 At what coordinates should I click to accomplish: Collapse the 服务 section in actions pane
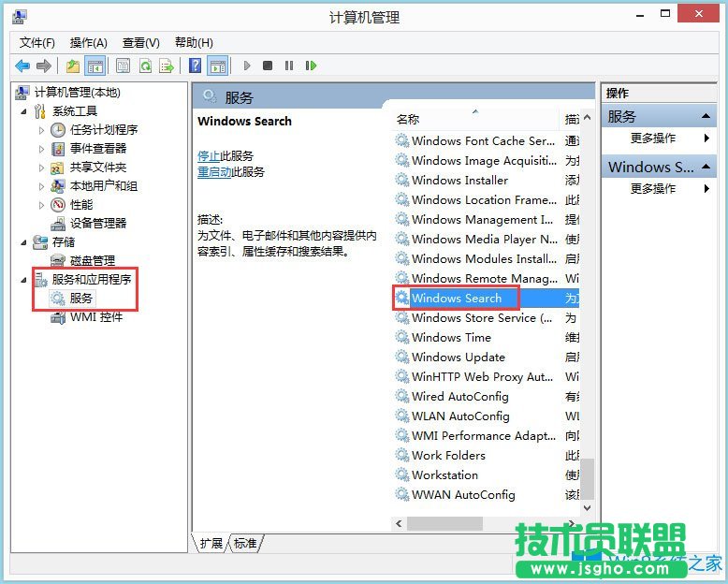tap(706, 116)
